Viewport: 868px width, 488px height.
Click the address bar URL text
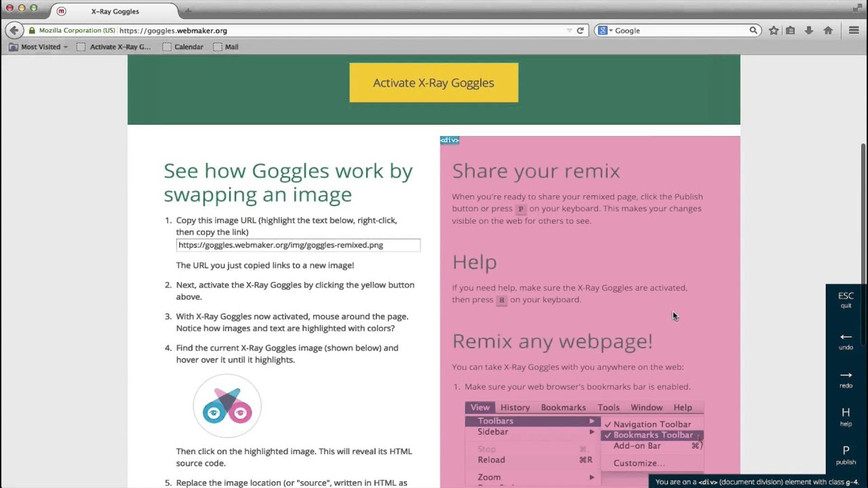click(173, 30)
